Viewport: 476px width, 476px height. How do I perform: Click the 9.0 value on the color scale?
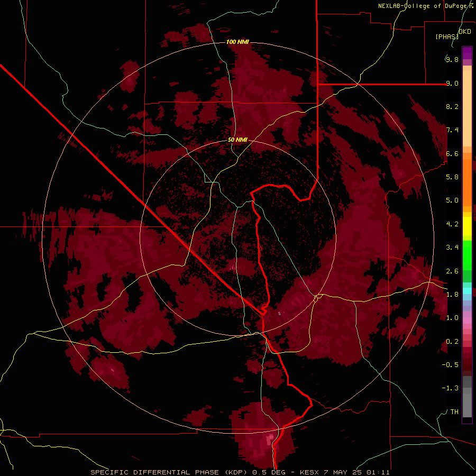452,83
